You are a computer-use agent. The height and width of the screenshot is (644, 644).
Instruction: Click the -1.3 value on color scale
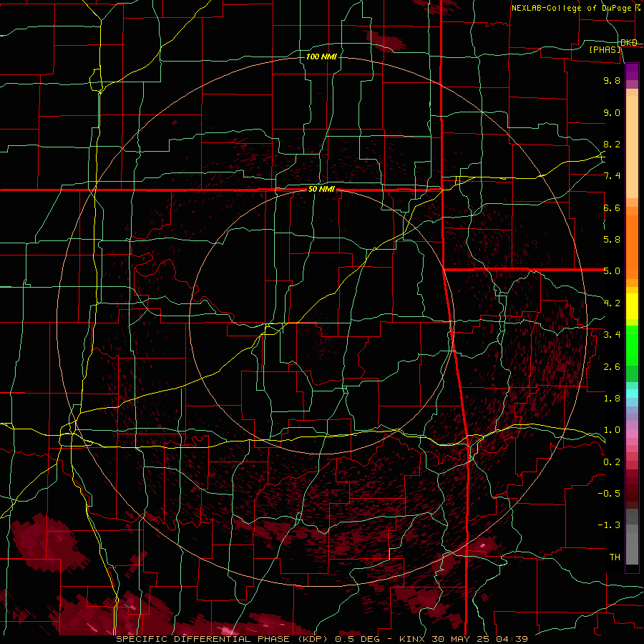coord(609,525)
